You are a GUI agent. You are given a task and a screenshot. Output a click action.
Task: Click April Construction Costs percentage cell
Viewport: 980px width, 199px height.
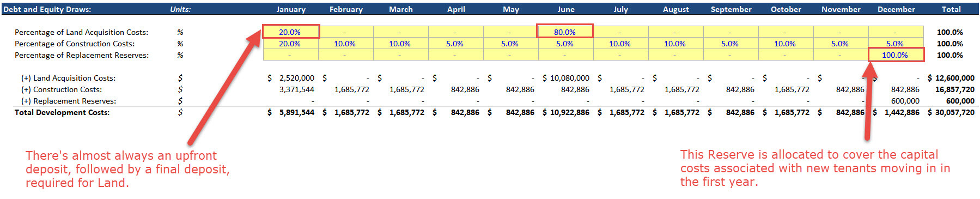tap(455, 44)
